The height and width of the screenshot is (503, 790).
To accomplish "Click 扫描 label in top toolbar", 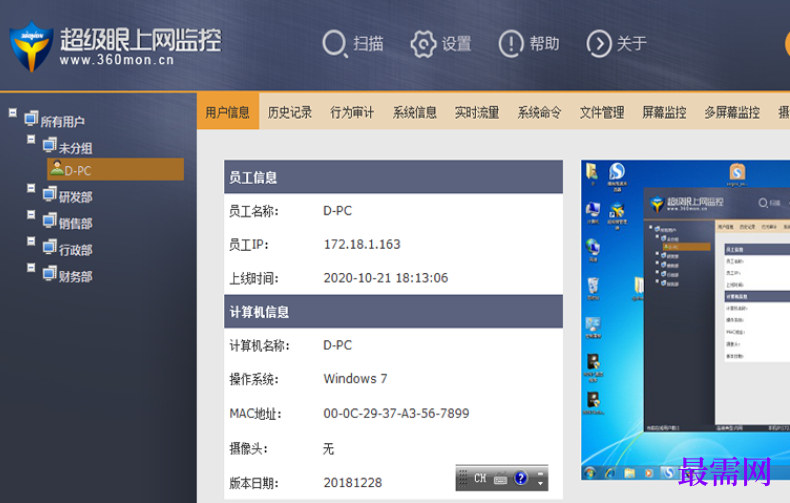I will 368,44.
